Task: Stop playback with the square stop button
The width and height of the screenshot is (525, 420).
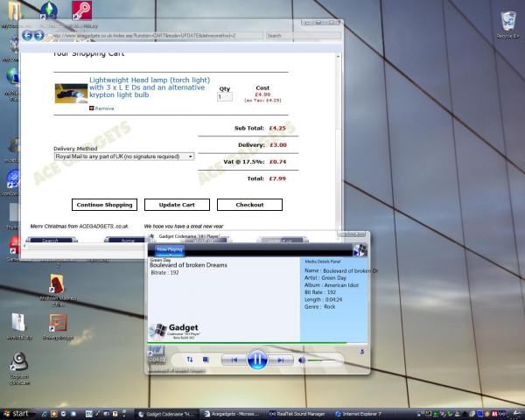Action: pyautogui.click(x=206, y=360)
